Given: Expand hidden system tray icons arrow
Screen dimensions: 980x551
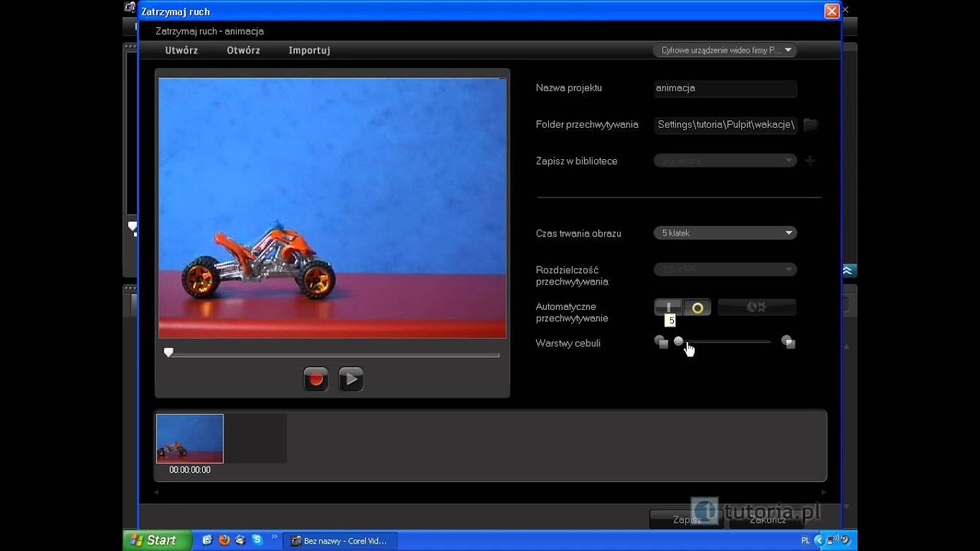Looking at the screenshot, I should 819,540.
